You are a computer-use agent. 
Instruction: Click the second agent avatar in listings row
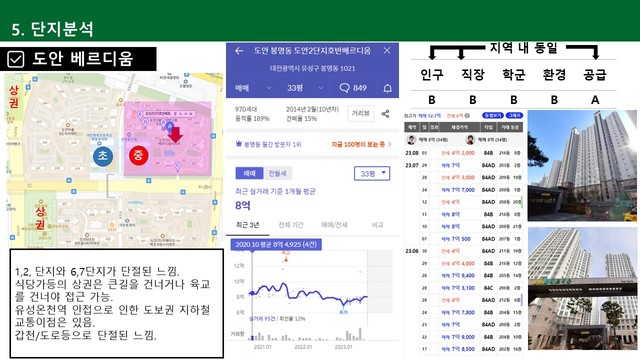(470, 140)
